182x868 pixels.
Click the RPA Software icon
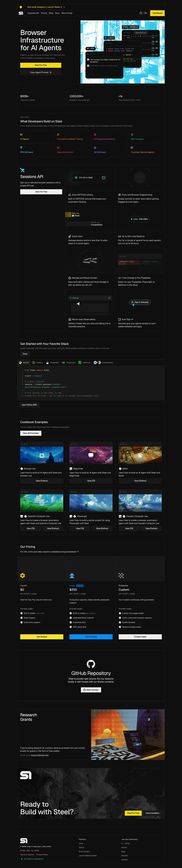pyautogui.click(x=21, y=148)
